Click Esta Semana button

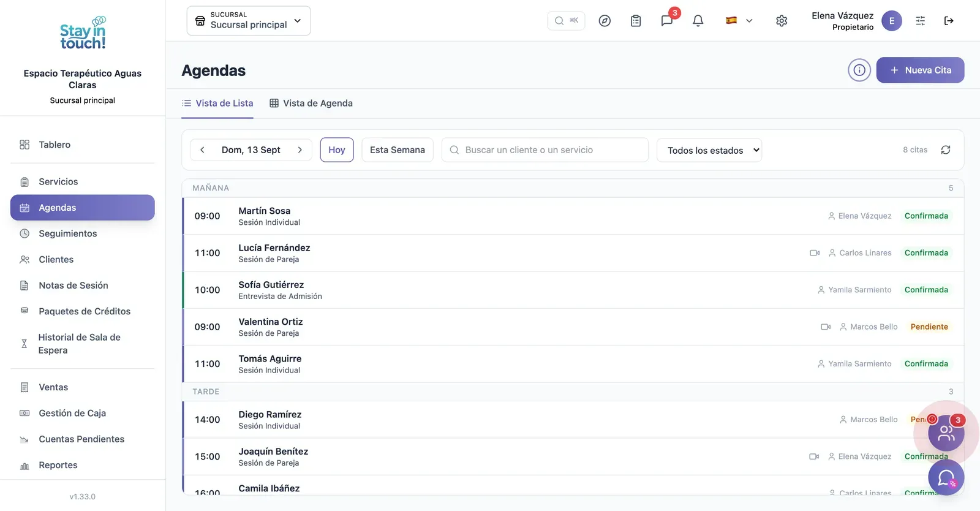pos(398,150)
